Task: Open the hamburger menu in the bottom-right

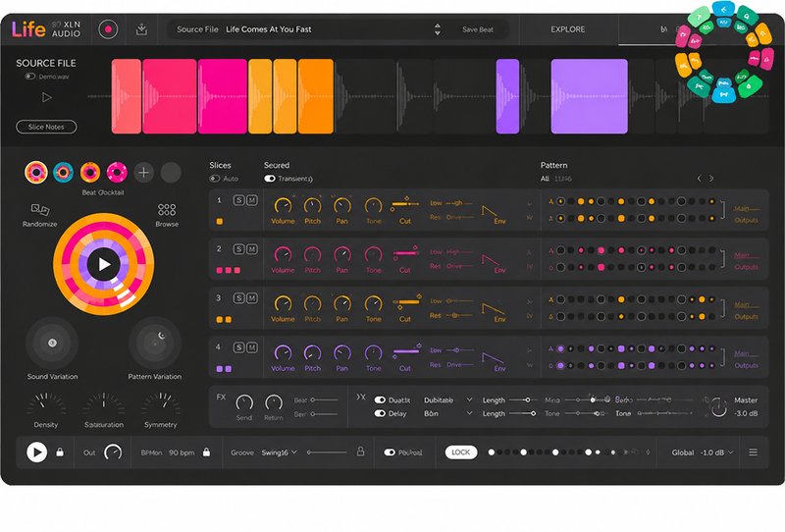Action: click(753, 452)
